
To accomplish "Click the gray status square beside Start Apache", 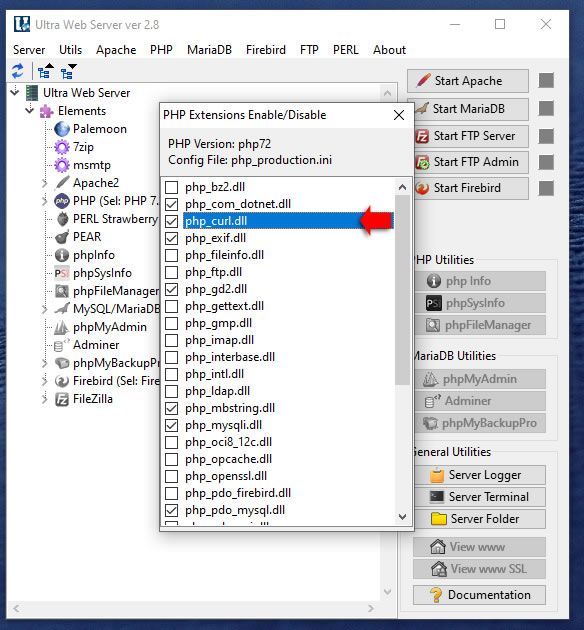I will click(x=546, y=80).
